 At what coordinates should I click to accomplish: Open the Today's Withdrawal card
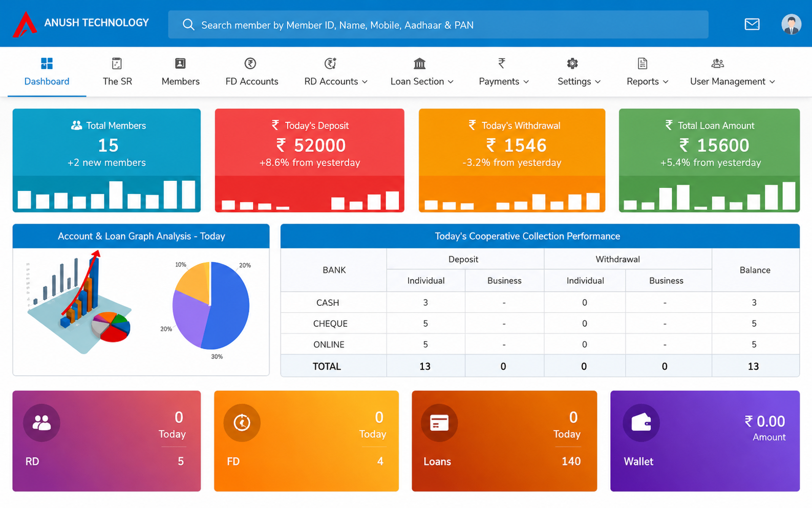pyautogui.click(x=512, y=160)
